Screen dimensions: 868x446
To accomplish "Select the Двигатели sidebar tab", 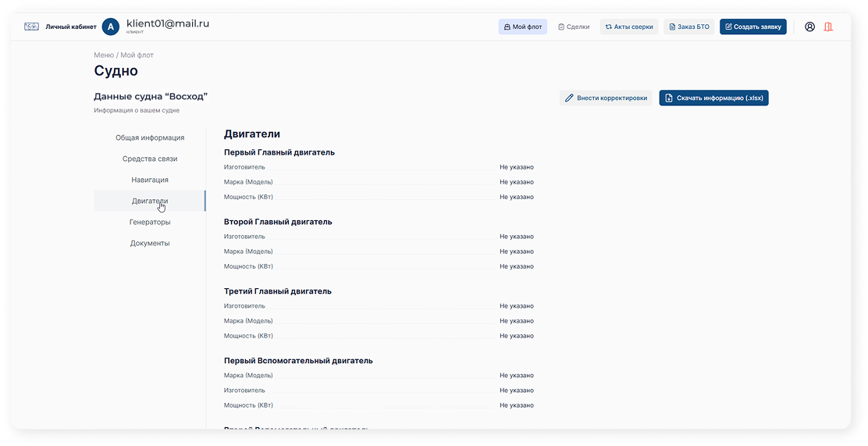I will coord(150,201).
